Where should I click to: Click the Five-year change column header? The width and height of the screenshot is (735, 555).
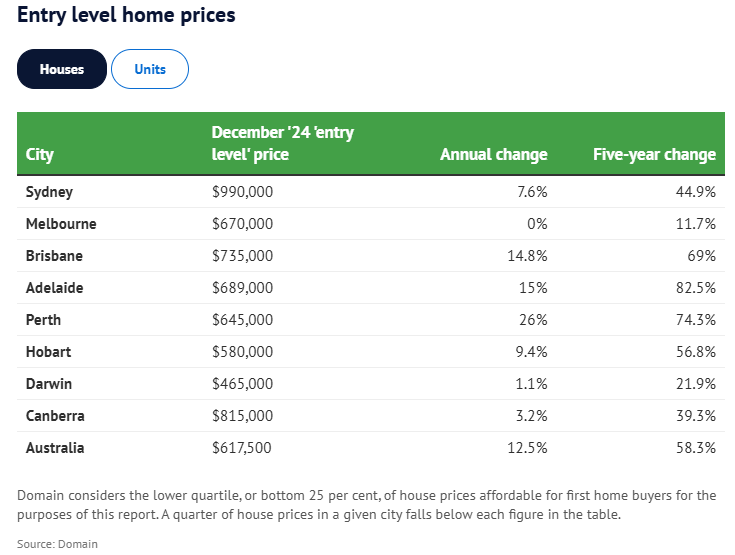(654, 155)
